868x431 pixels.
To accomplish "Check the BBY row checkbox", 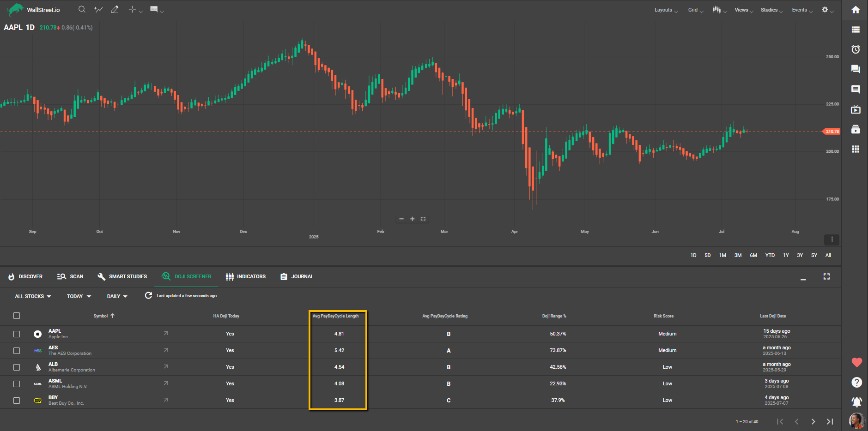I will [x=17, y=401].
